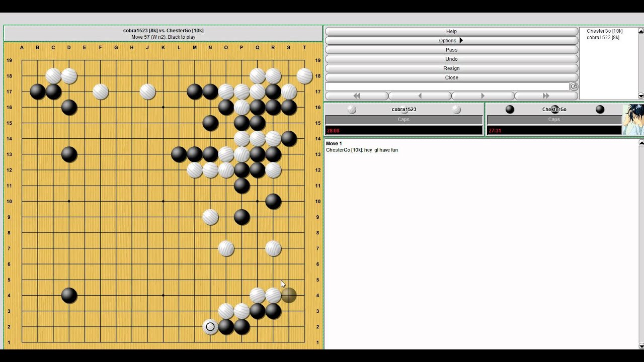Click the round icon beside the chat input
The image size is (644, 362).
(x=574, y=86)
